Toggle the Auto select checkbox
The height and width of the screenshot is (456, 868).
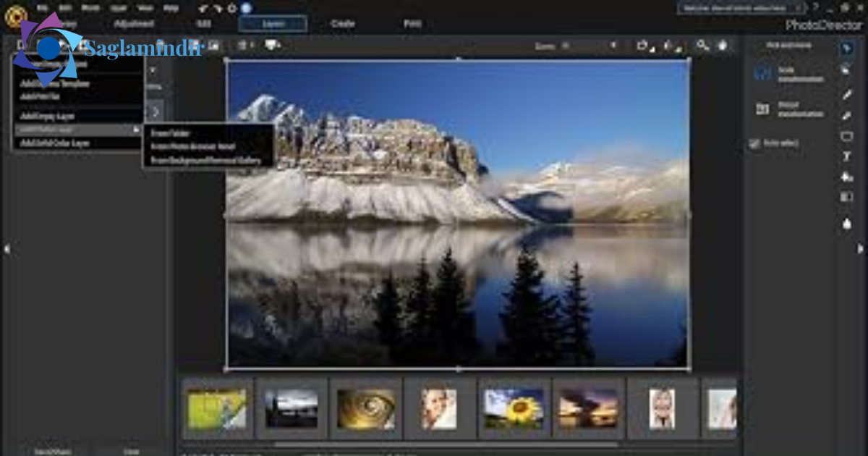[x=756, y=143]
